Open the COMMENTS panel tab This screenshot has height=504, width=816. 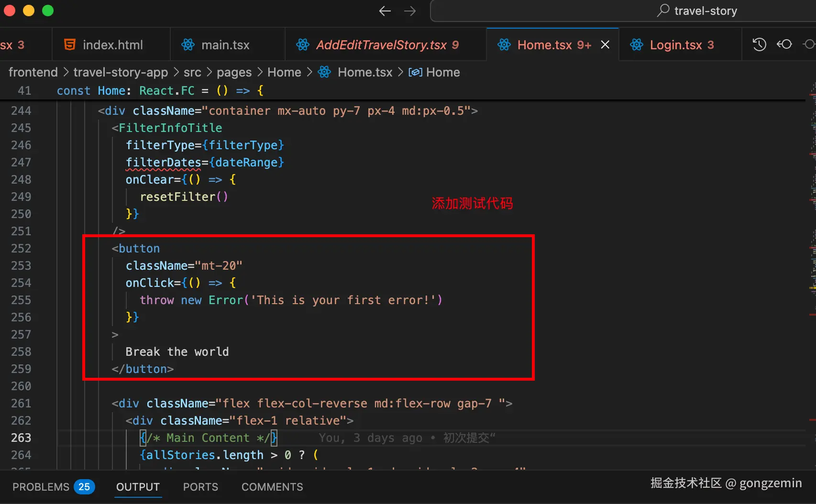[x=272, y=487]
